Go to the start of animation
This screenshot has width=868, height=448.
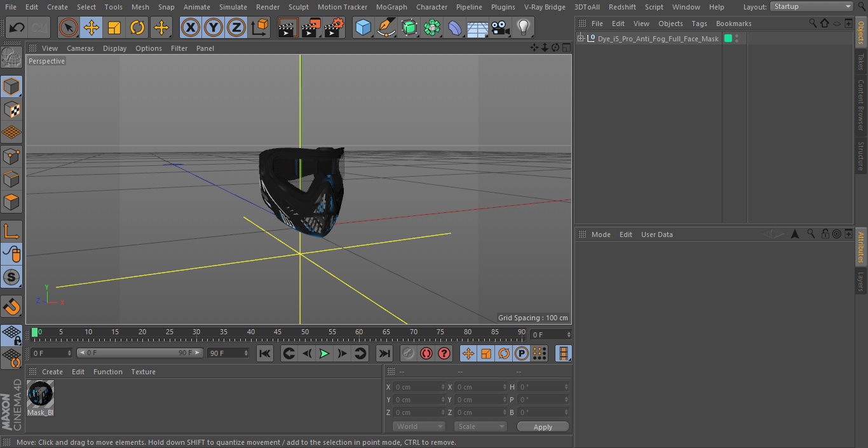[265, 353]
